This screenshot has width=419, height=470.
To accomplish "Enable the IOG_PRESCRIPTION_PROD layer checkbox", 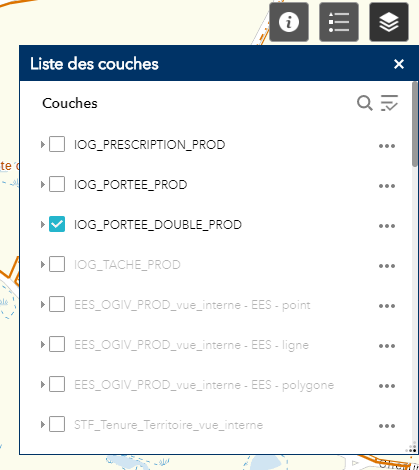I will point(57,144).
